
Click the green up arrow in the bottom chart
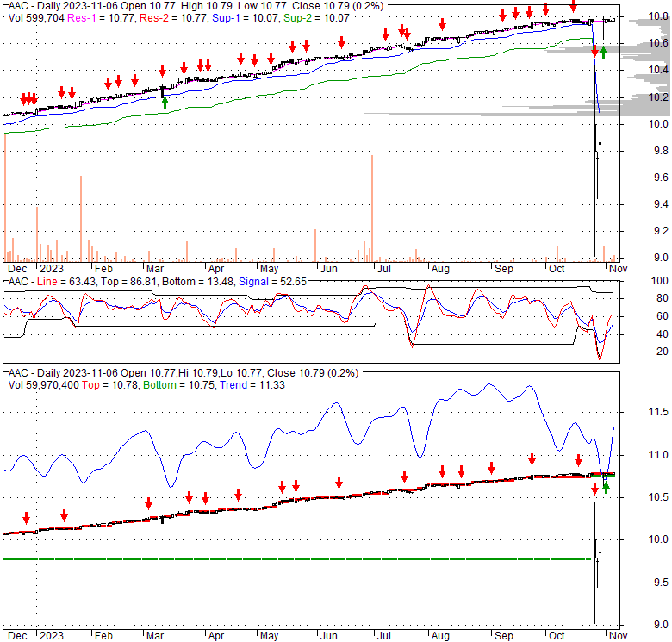[606, 488]
